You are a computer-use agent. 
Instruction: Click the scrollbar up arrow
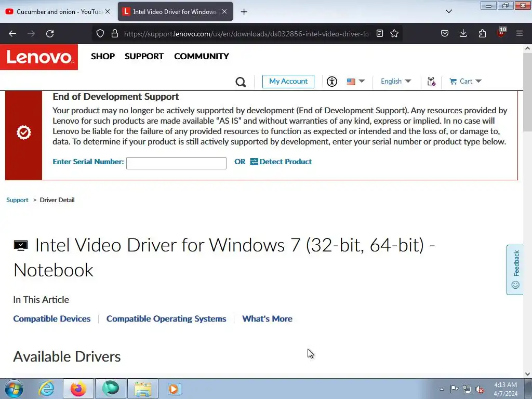pos(528,48)
